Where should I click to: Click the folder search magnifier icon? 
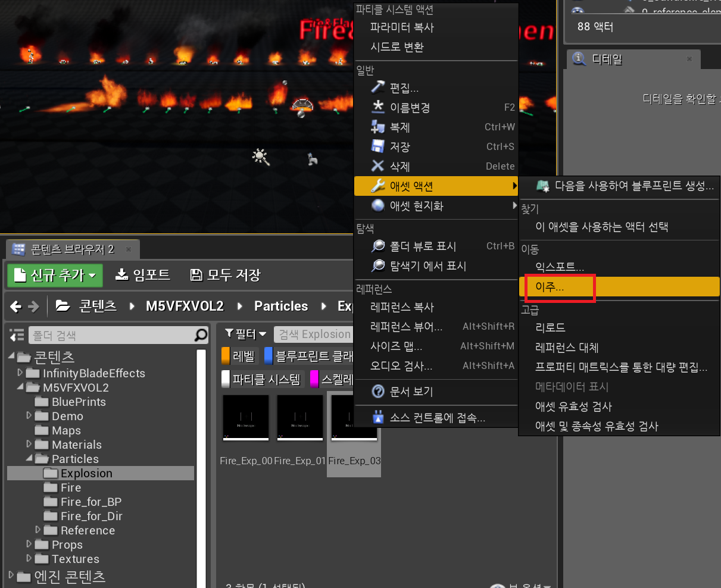tap(201, 335)
